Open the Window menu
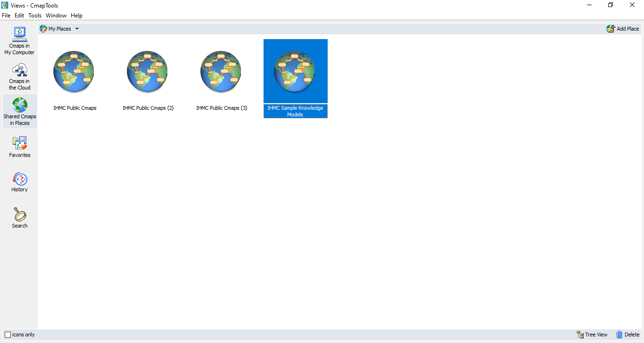This screenshot has width=644, height=343. 56,16
